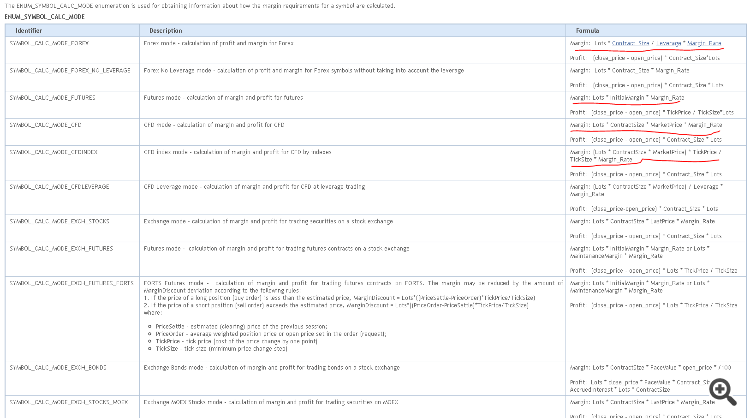The width and height of the screenshot is (750, 418).
Task: Click the Formula column header
Action: tap(587, 31)
